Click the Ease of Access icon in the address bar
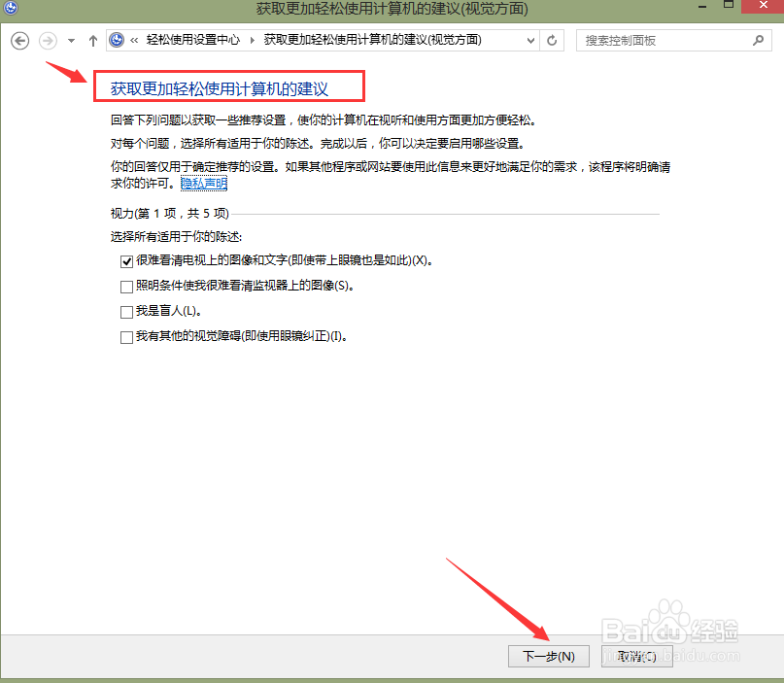The image size is (784, 683). pyautogui.click(x=117, y=40)
